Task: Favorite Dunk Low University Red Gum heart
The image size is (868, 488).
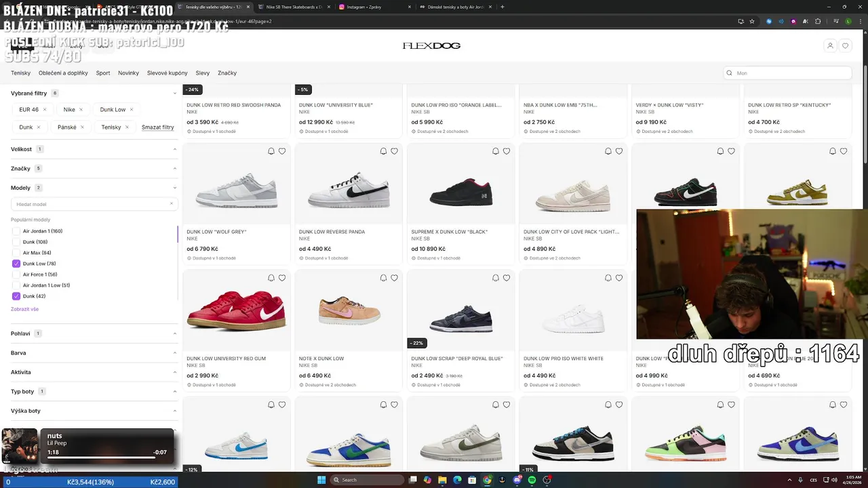Action: 282,278
